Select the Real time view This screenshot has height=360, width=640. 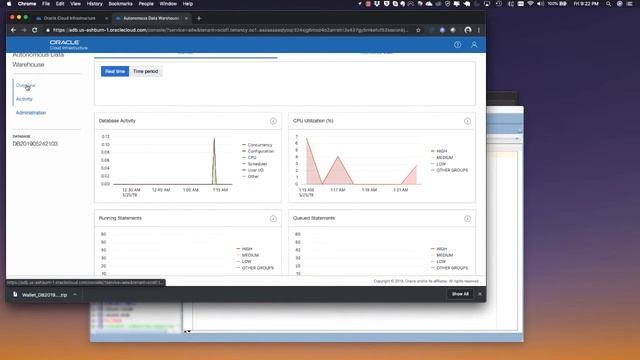[x=115, y=71]
